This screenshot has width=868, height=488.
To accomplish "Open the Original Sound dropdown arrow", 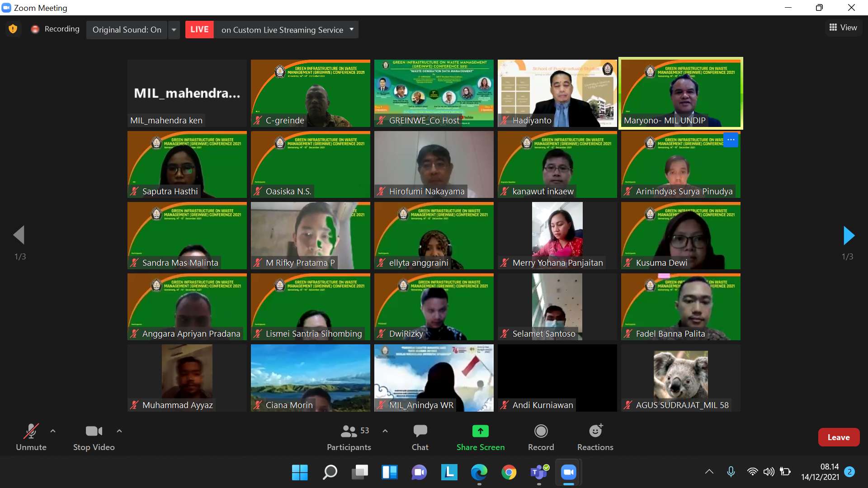I will pos(174,30).
